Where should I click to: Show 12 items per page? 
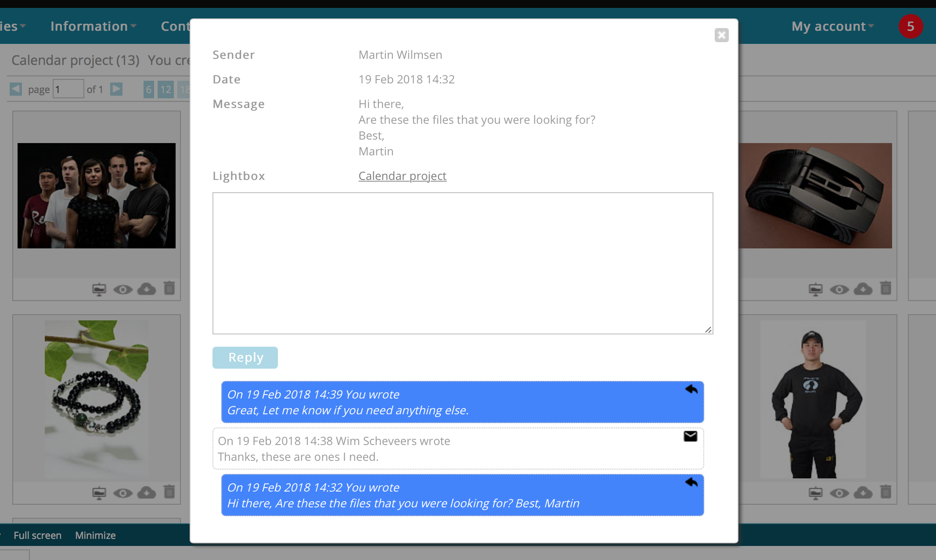tap(166, 90)
